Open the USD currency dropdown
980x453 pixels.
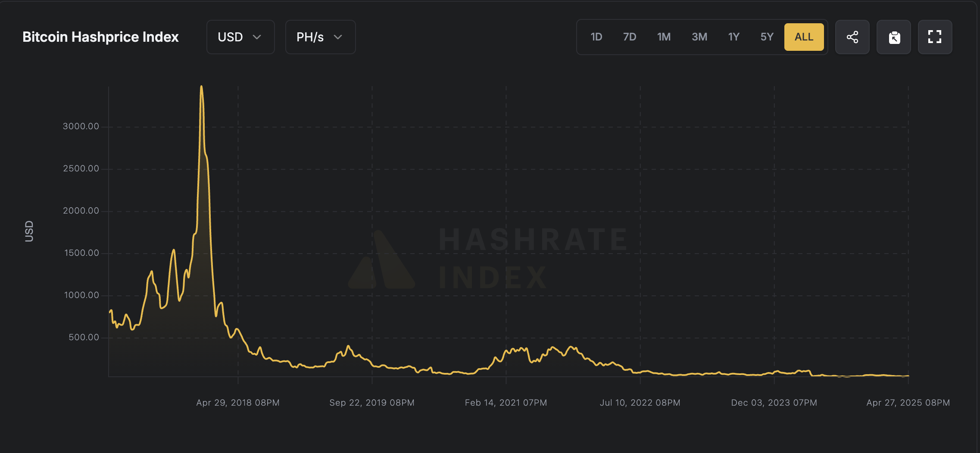click(240, 37)
